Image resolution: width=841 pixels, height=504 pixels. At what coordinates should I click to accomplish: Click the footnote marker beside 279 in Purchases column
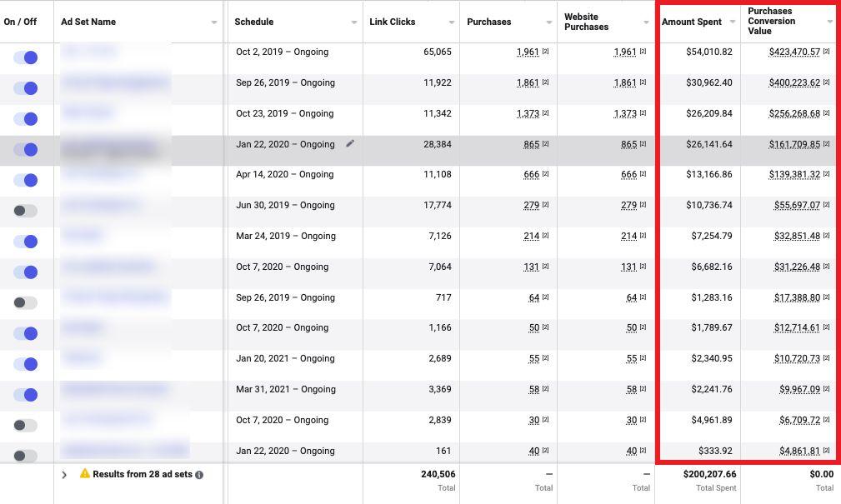(545, 206)
